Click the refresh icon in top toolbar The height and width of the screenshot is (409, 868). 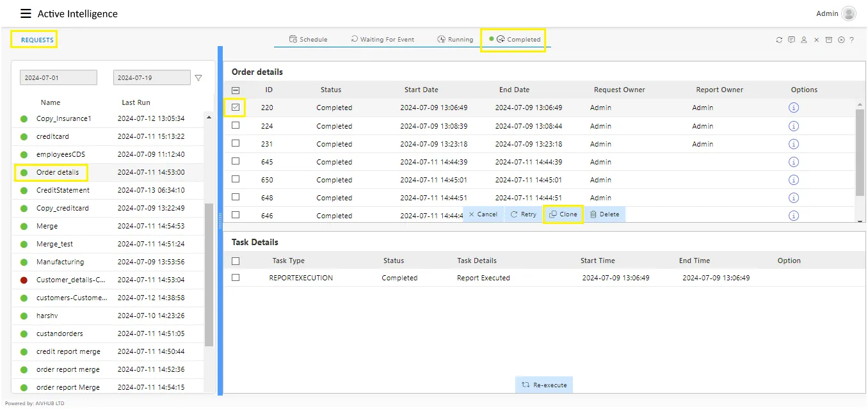(779, 40)
